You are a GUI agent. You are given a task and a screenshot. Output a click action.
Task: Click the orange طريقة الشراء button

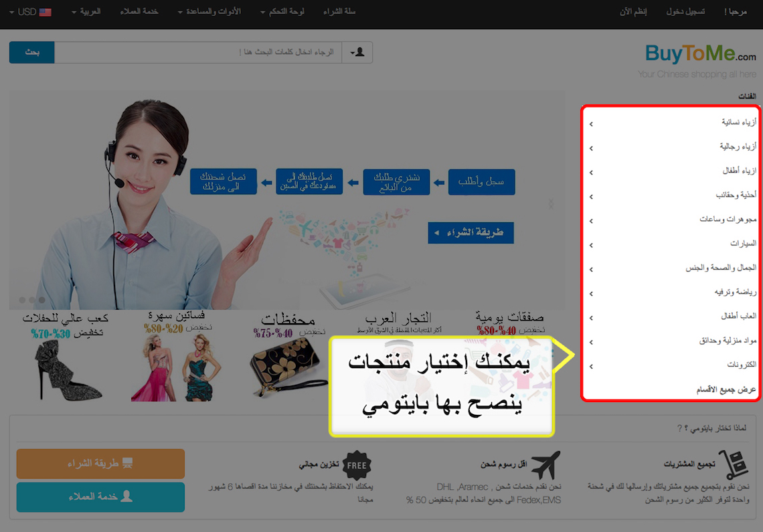100,463
